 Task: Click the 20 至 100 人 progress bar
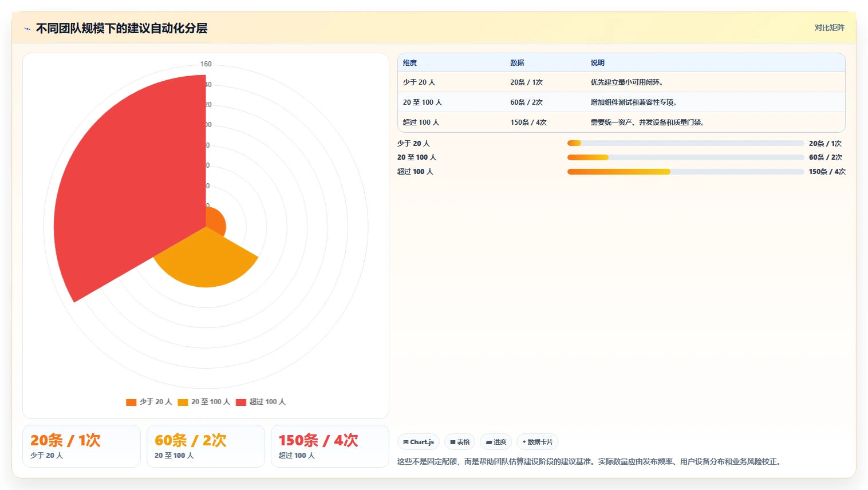coord(685,157)
